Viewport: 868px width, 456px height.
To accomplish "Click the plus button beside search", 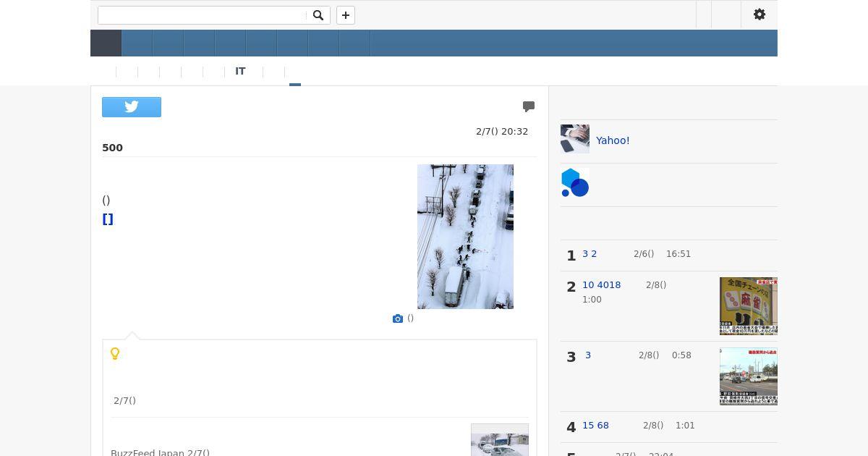I will [346, 15].
